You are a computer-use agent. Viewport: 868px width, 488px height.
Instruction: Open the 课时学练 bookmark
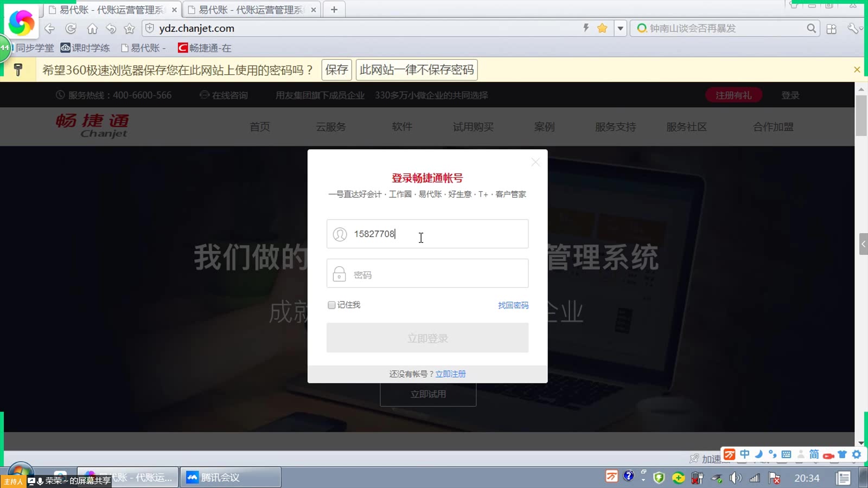pyautogui.click(x=85, y=48)
